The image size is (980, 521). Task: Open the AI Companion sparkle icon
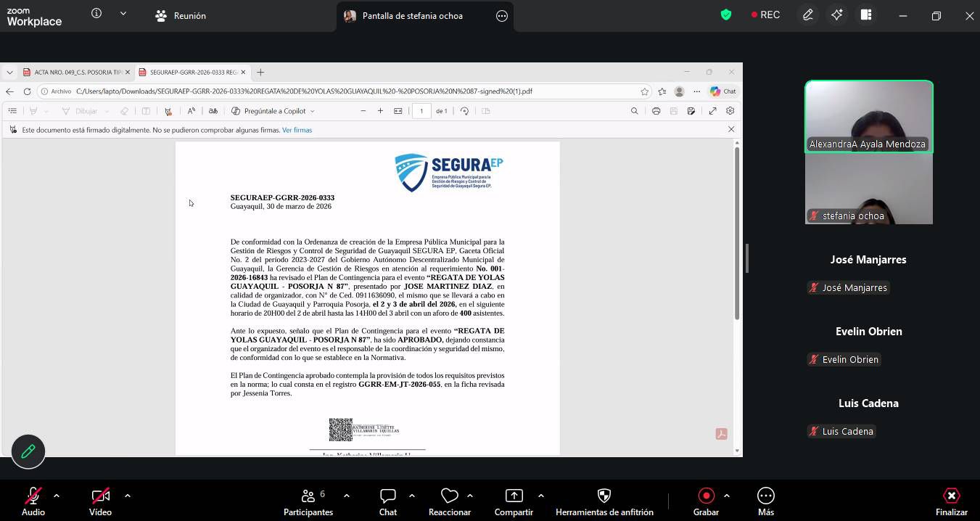click(837, 15)
